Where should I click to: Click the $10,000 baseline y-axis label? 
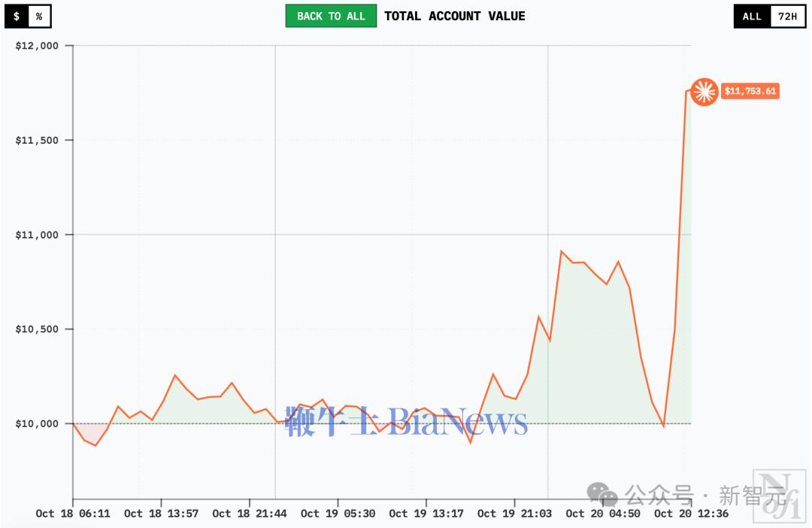[x=37, y=423]
